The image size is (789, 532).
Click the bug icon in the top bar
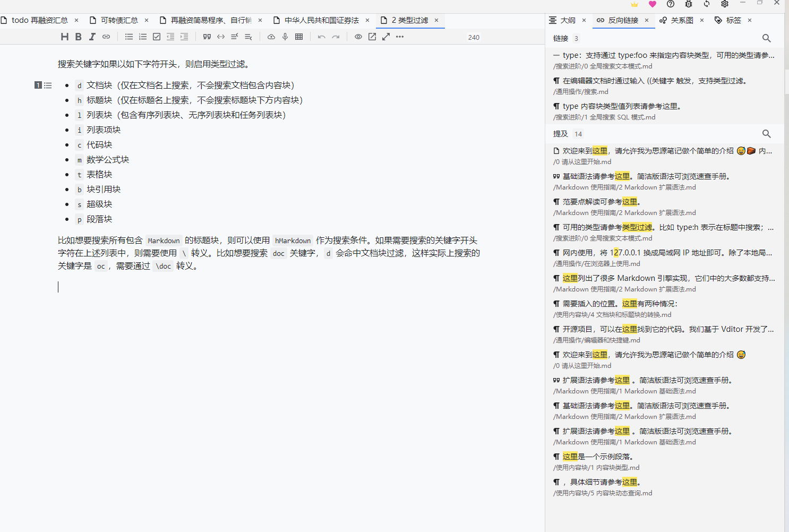pos(689,4)
